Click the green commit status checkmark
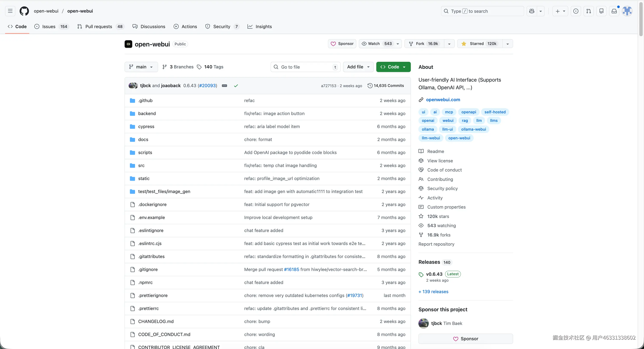Image resolution: width=644 pixels, height=349 pixels. coord(236,86)
